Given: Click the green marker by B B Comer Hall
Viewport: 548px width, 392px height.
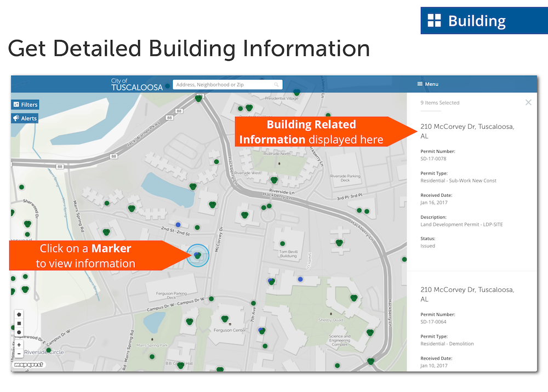Looking at the screenshot, I should pos(180,366).
